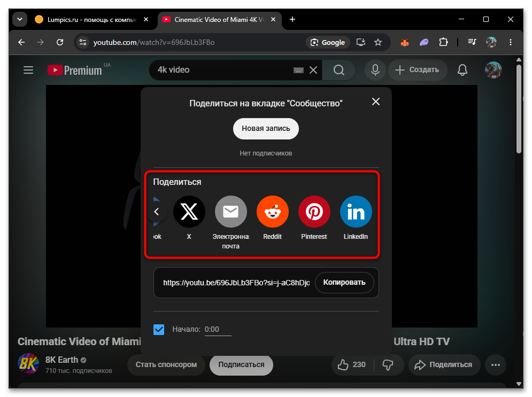Image resolution: width=532 pixels, height=397 pixels.
Task: Show previous share options with left chevron
Action: [157, 212]
